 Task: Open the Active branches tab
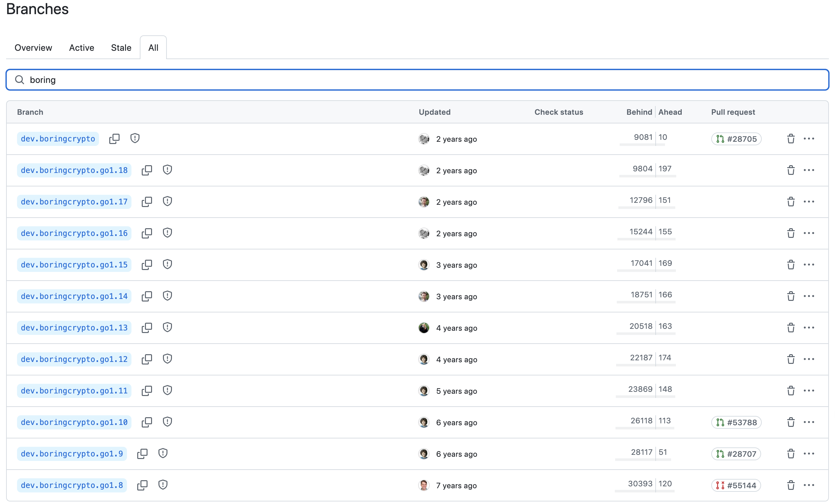(81, 48)
